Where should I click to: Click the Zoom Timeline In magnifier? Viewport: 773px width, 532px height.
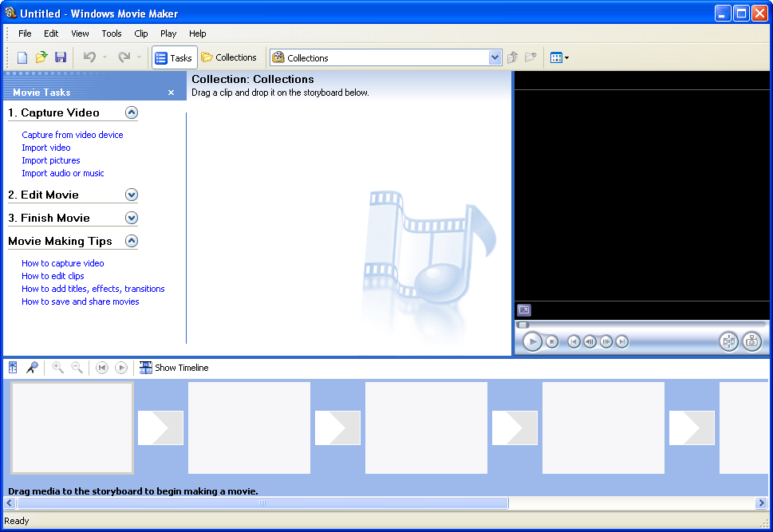click(x=57, y=368)
